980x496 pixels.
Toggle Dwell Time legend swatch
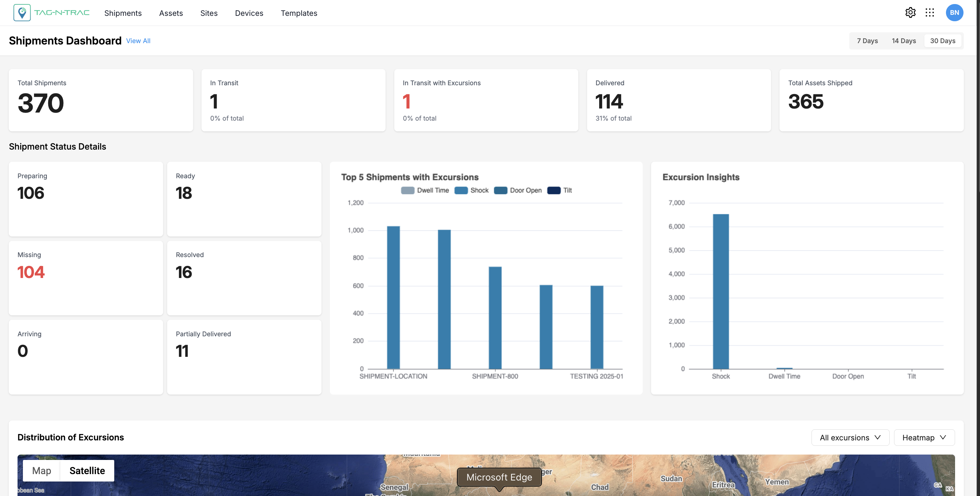point(407,190)
